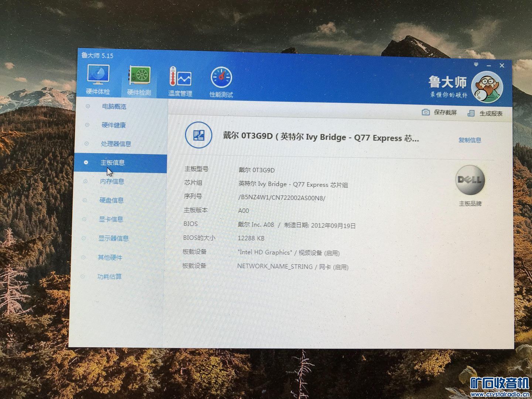532x399 pixels.
Task: Select 内存信息 in the sidebar
Action: click(112, 181)
